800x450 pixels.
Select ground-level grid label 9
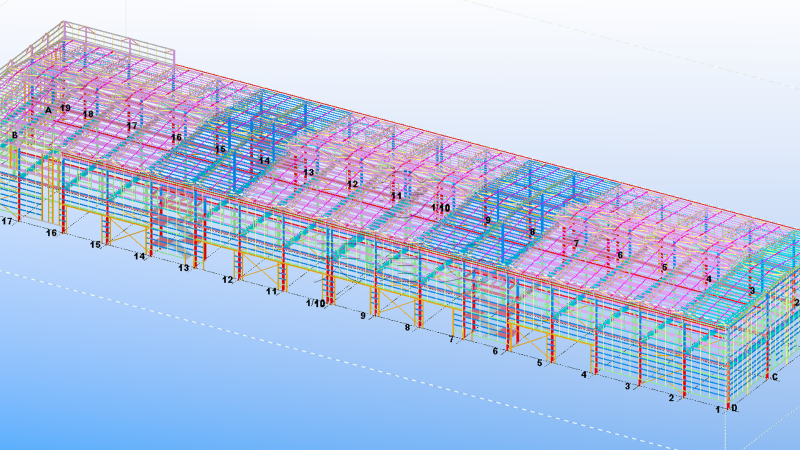363,316
